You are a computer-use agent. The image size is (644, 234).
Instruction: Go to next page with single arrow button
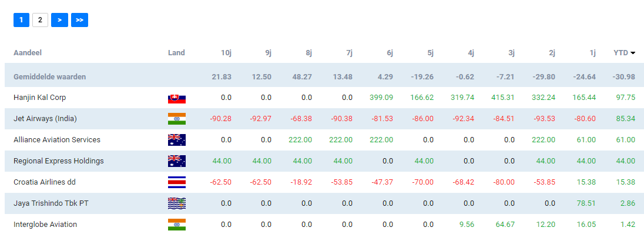[x=59, y=20]
